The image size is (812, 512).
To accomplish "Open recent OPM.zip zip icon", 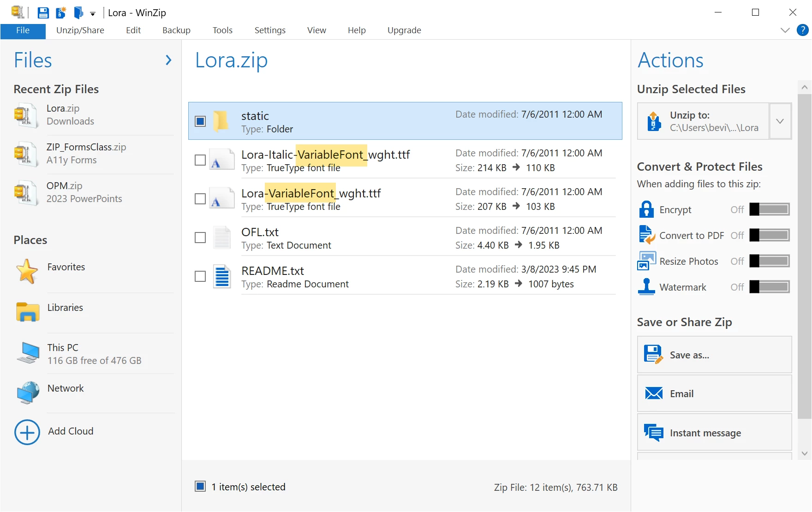I will 25,192.
